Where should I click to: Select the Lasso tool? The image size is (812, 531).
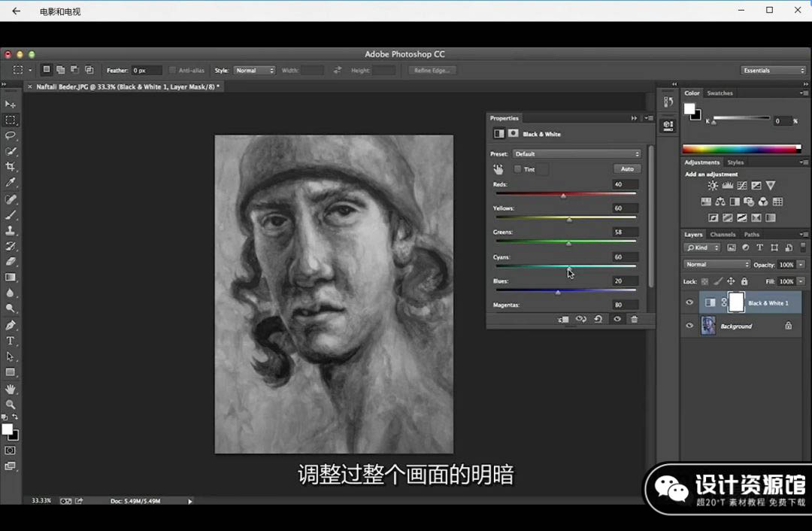pos(11,135)
